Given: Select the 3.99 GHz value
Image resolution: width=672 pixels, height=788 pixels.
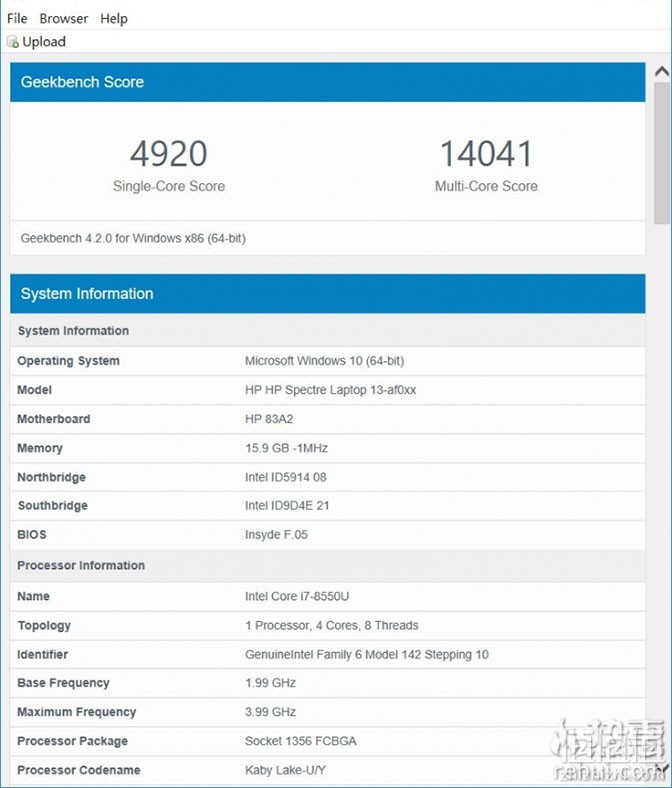Looking at the screenshot, I should point(270,712).
